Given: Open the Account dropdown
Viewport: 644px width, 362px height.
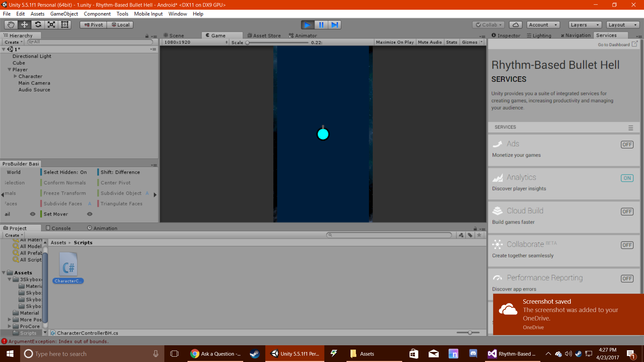Looking at the screenshot, I should 543,25.
